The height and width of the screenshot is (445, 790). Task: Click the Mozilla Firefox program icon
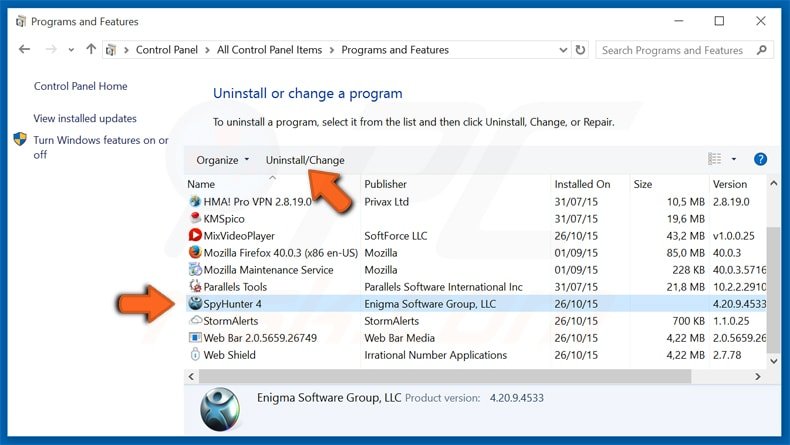click(x=195, y=252)
